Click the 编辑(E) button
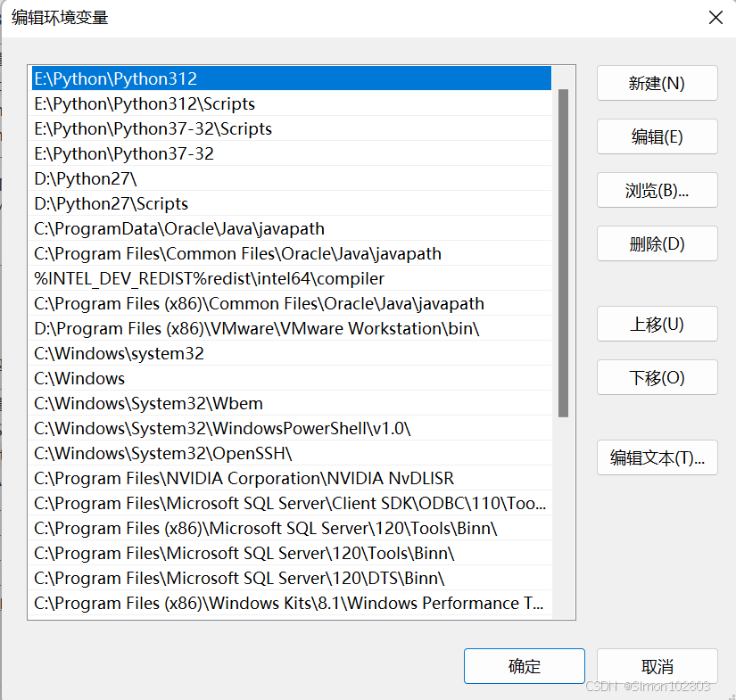The width and height of the screenshot is (736, 700). (x=657, y=136)
